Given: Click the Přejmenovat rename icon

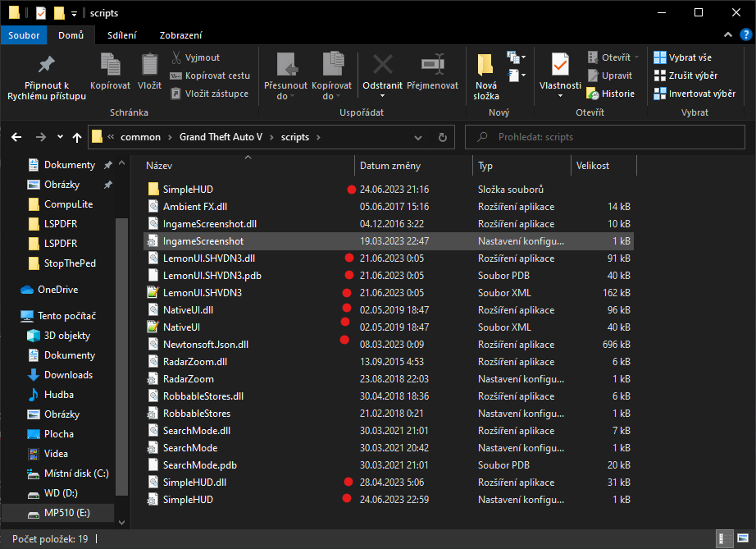Looking at the screenshot, I should [432, 64].
